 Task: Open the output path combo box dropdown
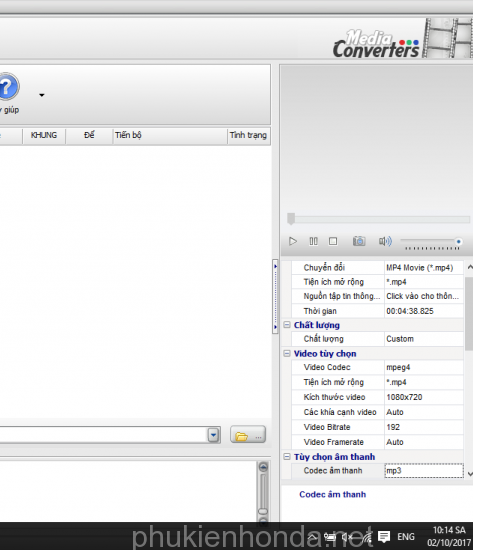coord(213,435)
